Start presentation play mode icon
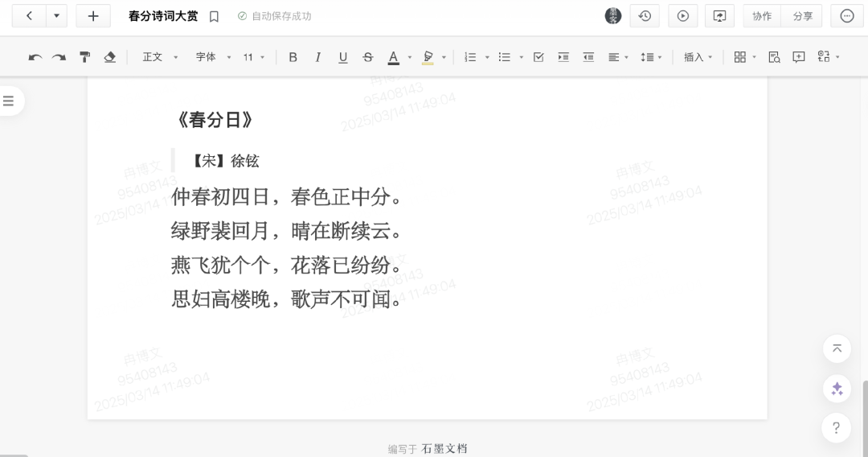The width and height of the screenshot is (868, 457). pyautogui.click(x=682, y=16)
